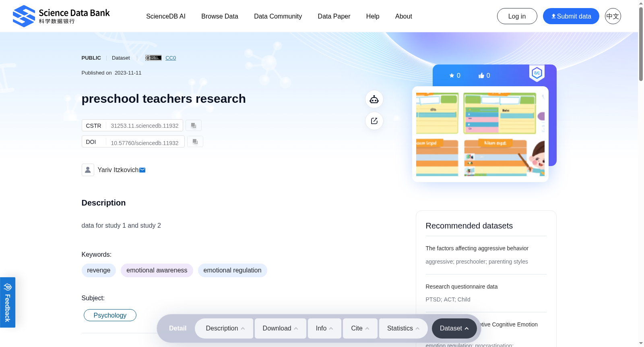644x347 pixels.
Task: Select the Detail tab
Action: click(x=178, y=328)
